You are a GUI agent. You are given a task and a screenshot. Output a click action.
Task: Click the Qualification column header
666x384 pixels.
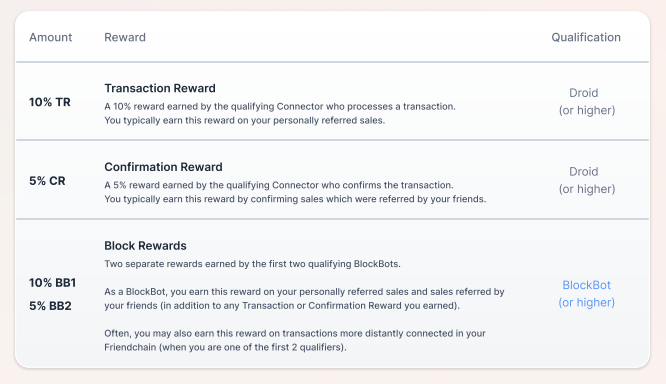click(x=586, y=37)
